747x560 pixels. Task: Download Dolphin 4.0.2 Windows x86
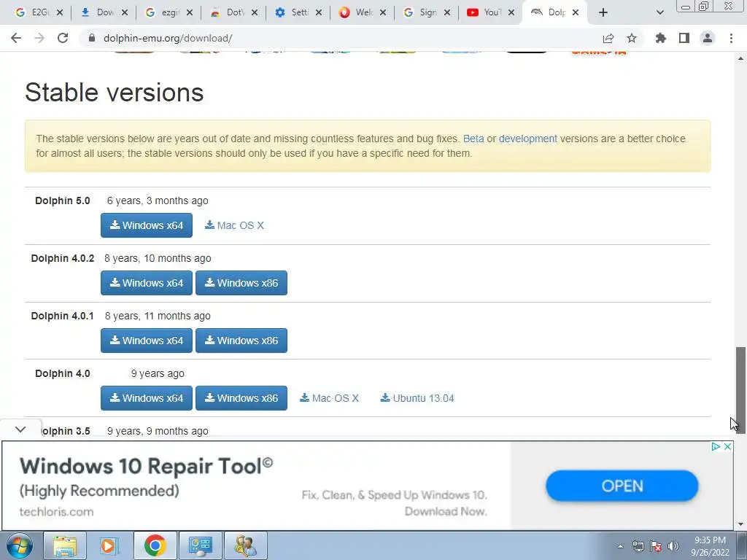pos(241,283)
